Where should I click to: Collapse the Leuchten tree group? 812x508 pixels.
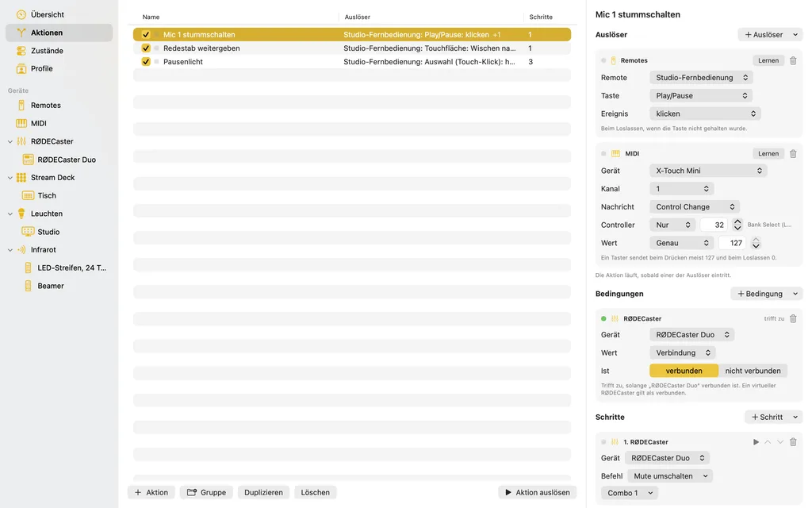10,214
